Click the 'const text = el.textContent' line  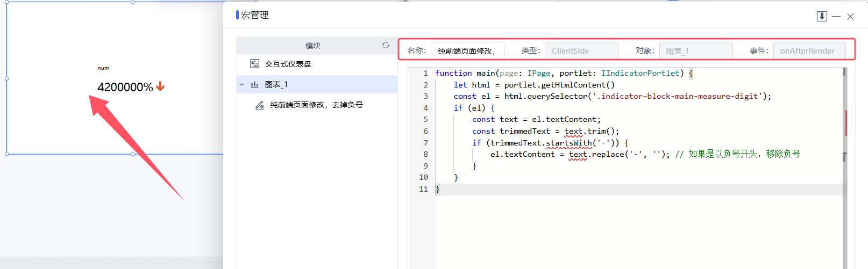[536, 119]
